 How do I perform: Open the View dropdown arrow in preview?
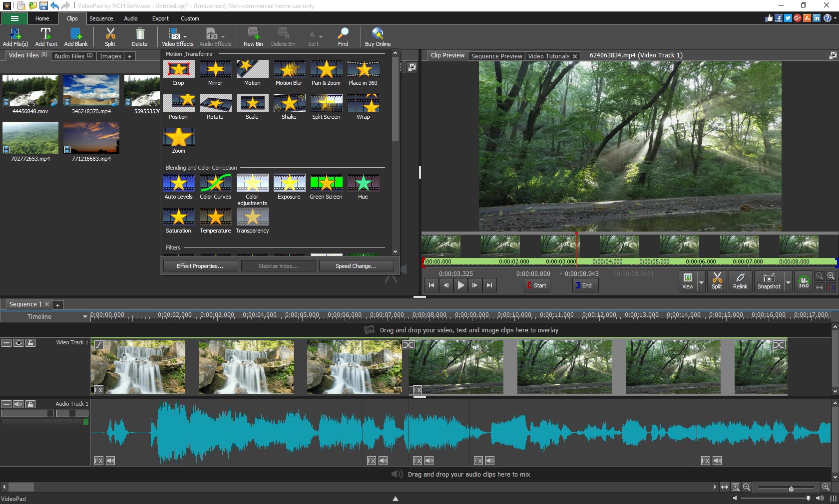[x=701, y=282]
